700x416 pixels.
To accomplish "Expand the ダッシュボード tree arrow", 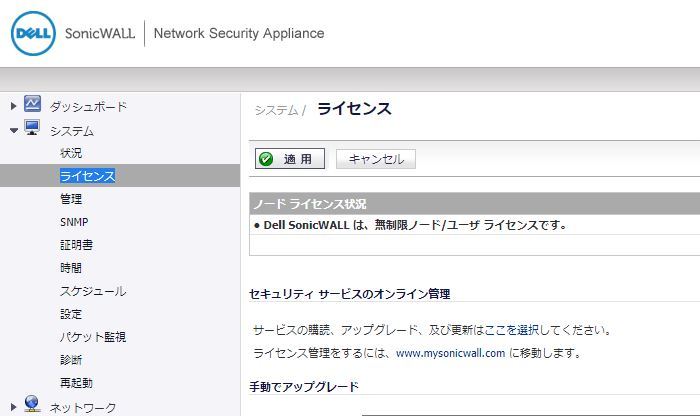I will coord(13,106).
